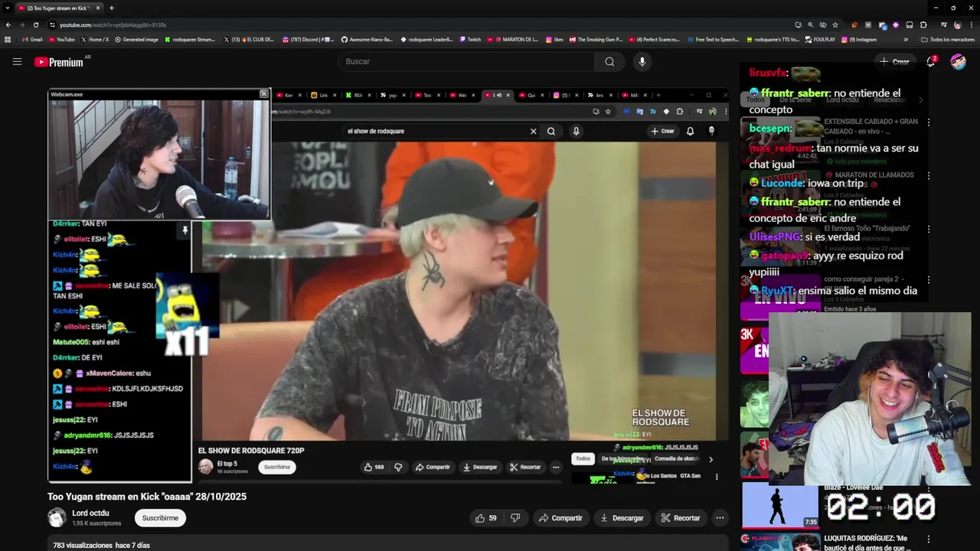The image size is (980, 551).
Task: Clear inner video search text with X
Action: 534,131
